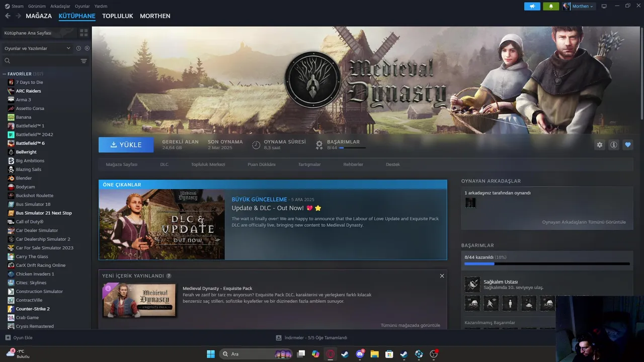Select the KÜTÜPHANE tab
Image resolution: width=644 pixels, height=362 pixels.
click(x=77, y=16)
